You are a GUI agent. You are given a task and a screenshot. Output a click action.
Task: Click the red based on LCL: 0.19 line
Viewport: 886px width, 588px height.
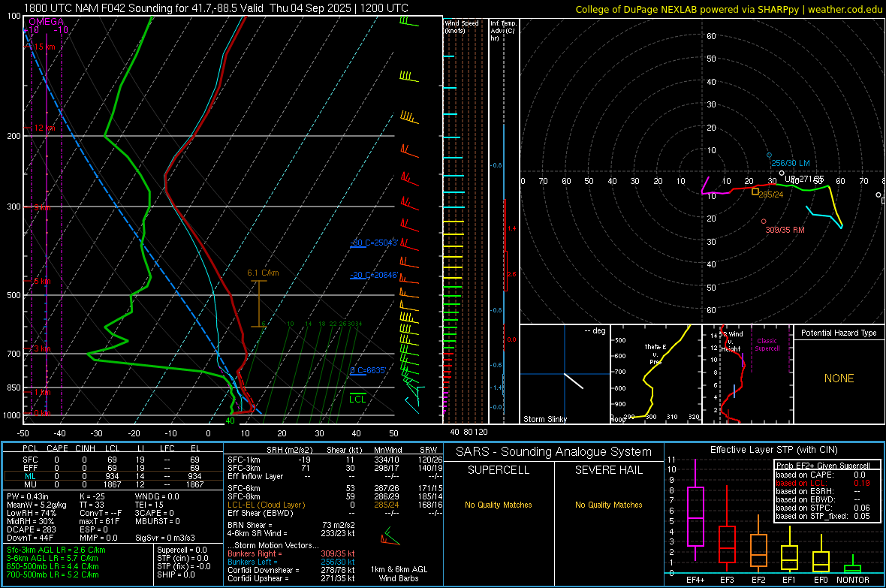(823, 484)
